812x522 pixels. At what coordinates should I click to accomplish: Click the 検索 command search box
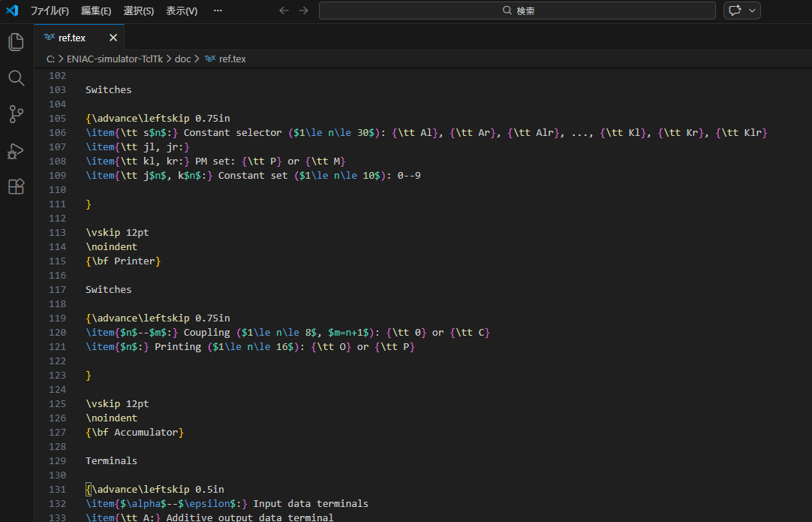click(517, 11)
